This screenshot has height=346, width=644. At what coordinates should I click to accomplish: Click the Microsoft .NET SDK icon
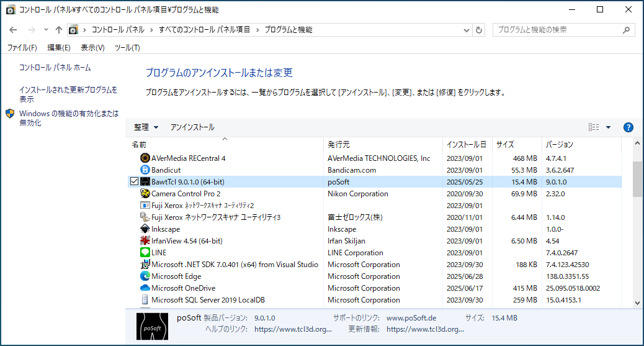click(x=145, y=265)
